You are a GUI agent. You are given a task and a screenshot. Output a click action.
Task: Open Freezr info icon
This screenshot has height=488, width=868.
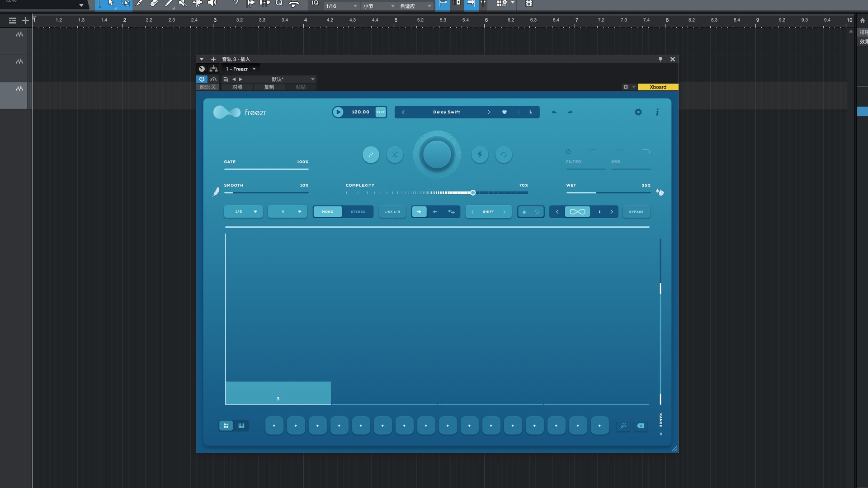(657, 112)
